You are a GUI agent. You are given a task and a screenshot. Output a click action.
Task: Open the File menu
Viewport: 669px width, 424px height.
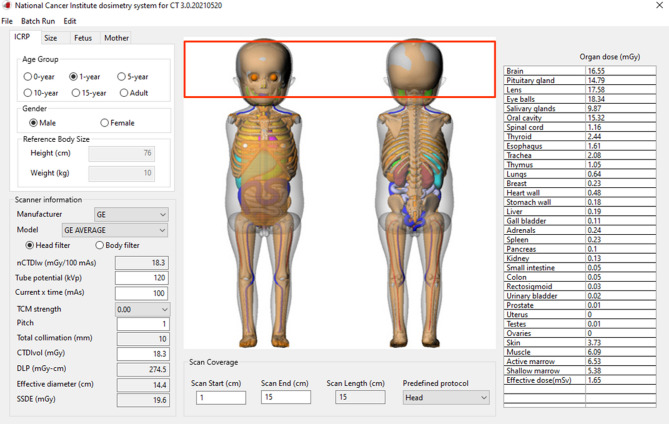(x=7, y=21)
